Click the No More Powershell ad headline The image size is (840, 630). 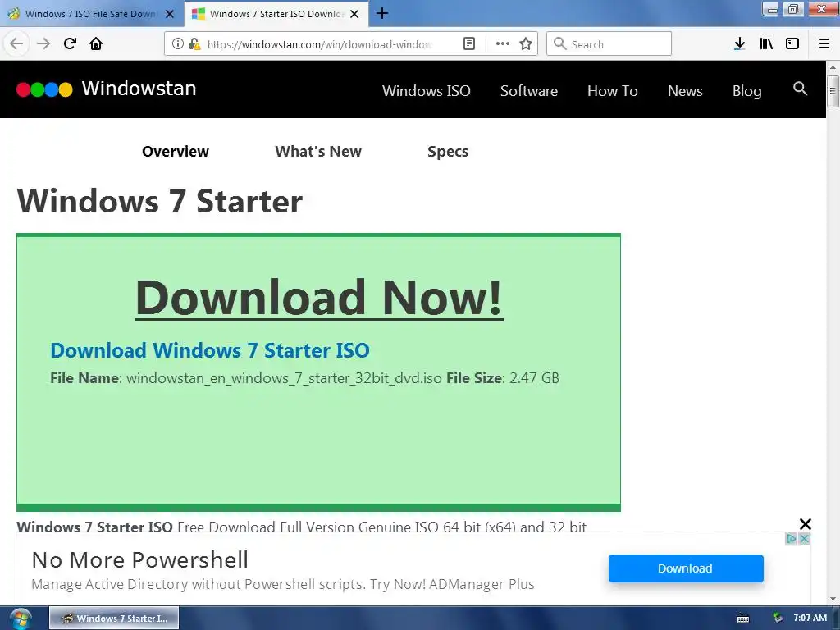pos(140,559)
